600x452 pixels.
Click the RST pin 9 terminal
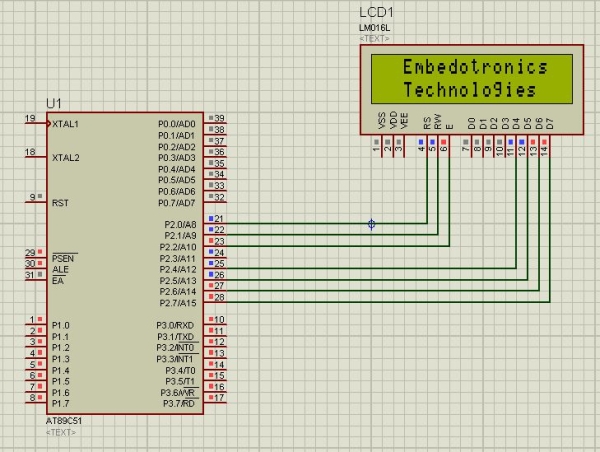click(36, 201)
